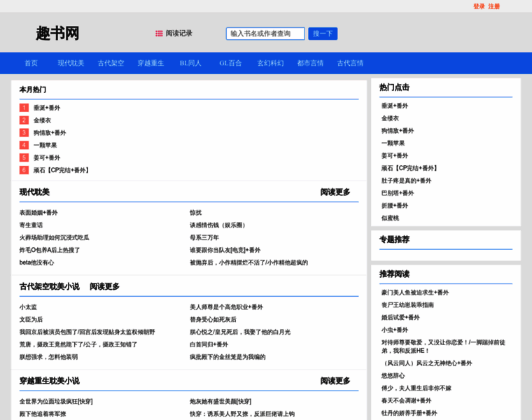The image size is (532, 420).
Task: Open 母系三万年 novel link
Action: (204, 237)
